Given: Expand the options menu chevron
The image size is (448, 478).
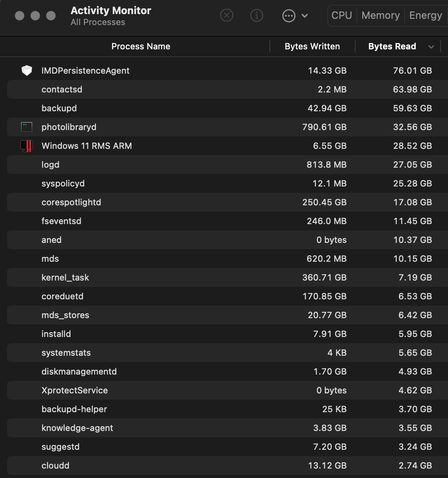Looking at the screenshot, I should coord(305,16).
